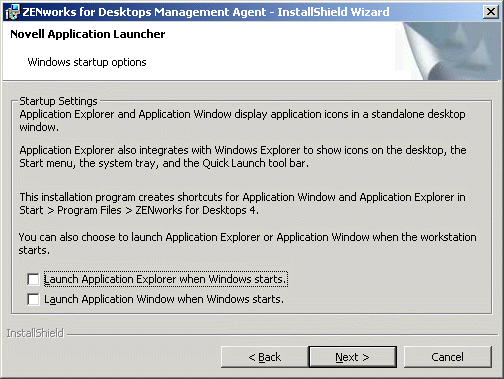Click the Windows startup options subtitle

[x=87, y=62]
